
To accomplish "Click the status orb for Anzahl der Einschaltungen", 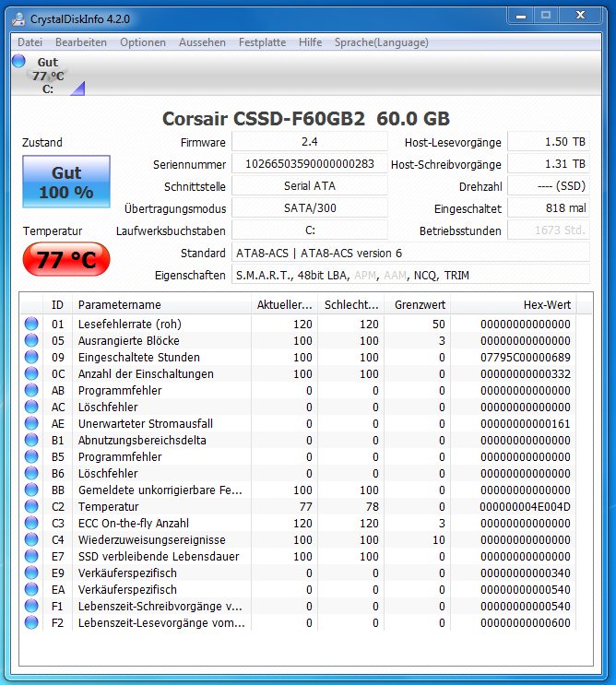I will [x=31, y=373].
